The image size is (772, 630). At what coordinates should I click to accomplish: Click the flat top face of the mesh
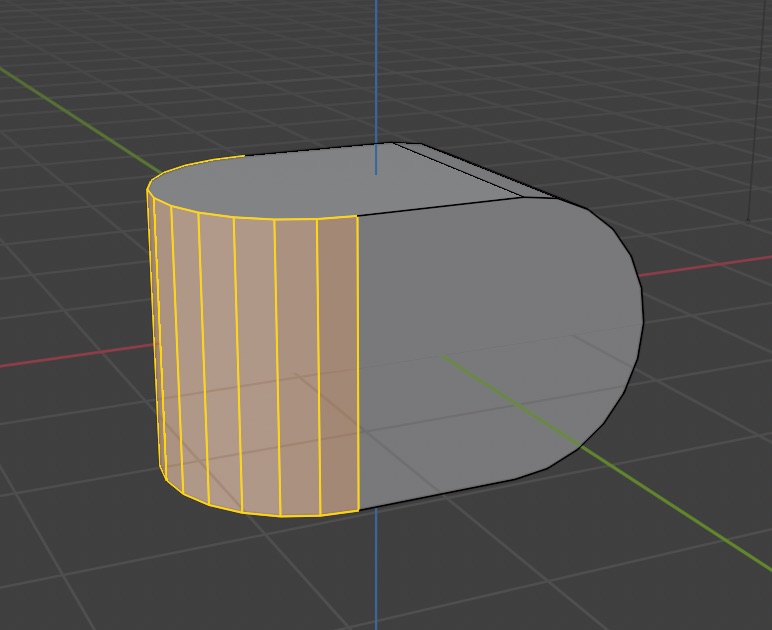click(x=330, y=182)
